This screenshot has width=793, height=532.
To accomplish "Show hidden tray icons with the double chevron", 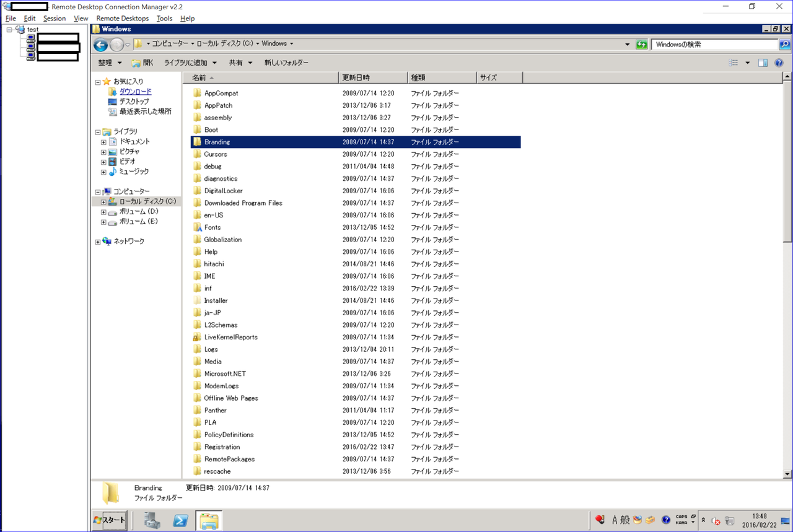I will (703, 520).
